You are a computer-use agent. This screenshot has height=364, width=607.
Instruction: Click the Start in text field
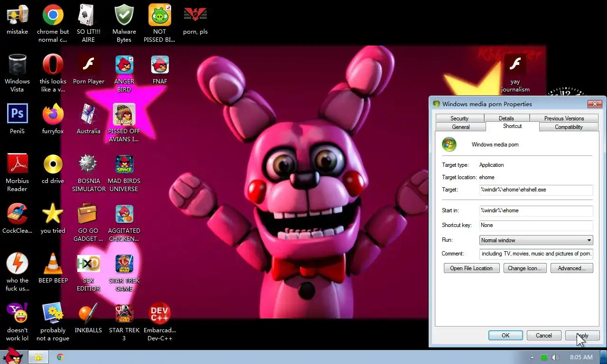[536, 210]
